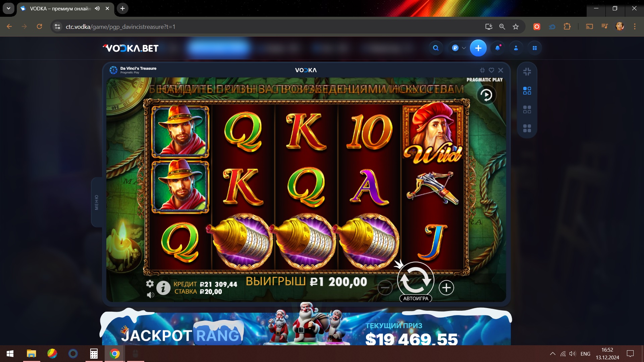Start АВТОИГРА autoplay mode
This screenshot has height=362, width=644.
click(x=416, y=299)
